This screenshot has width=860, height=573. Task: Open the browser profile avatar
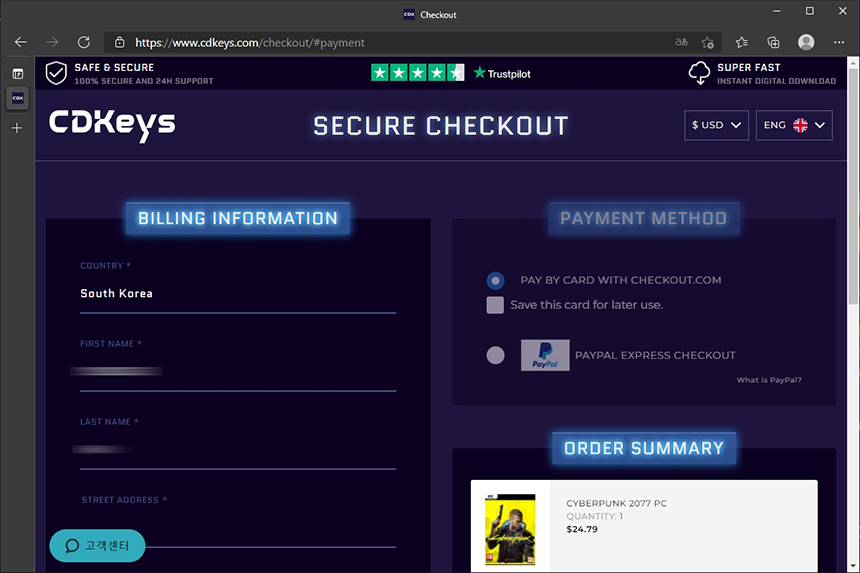point(806,42)
